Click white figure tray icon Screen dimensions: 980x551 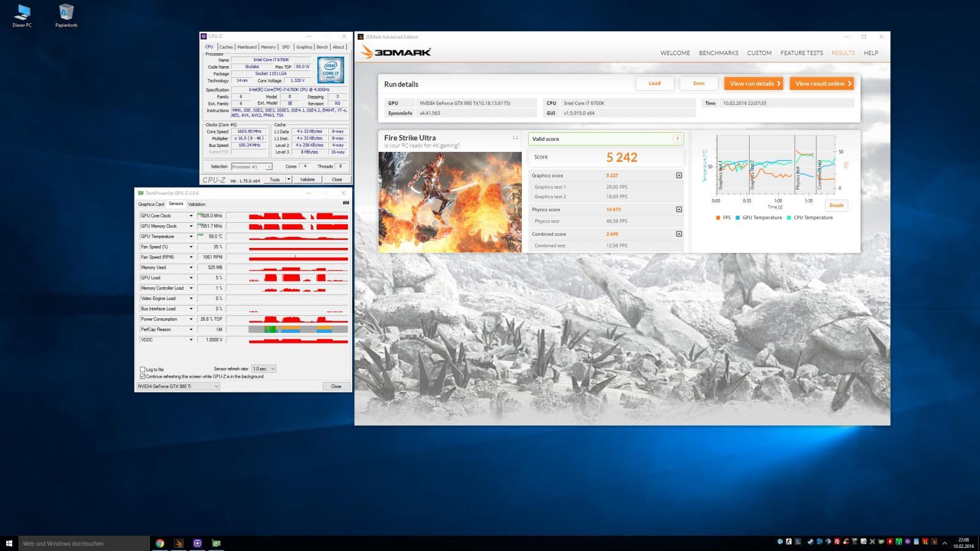[789, 541]
